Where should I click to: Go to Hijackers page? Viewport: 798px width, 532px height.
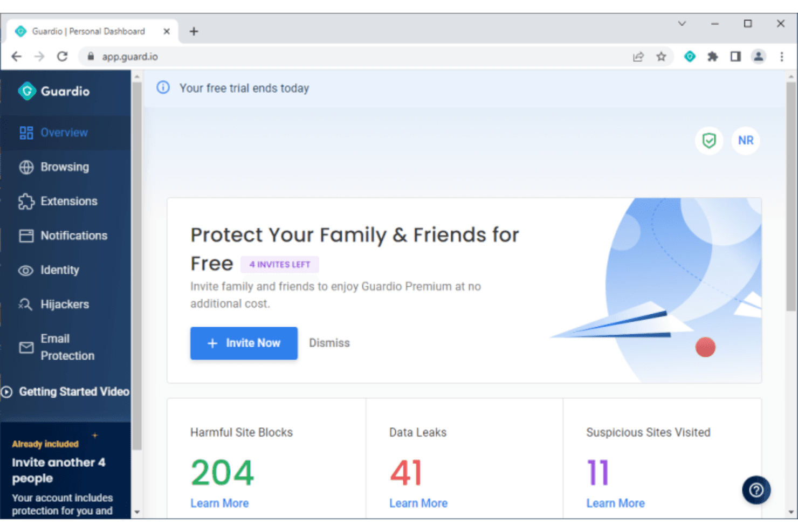[x=65, y=305]
